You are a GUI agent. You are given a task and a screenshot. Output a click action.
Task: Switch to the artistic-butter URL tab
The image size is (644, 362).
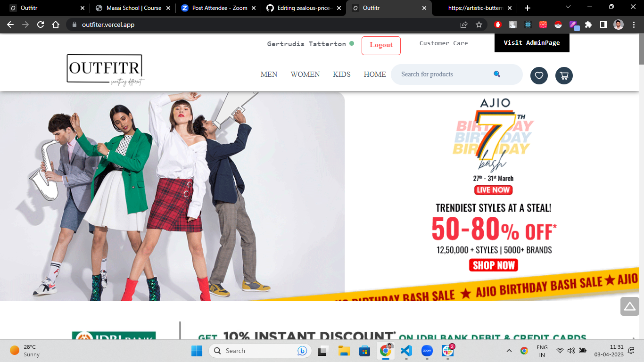coord(475,8)
